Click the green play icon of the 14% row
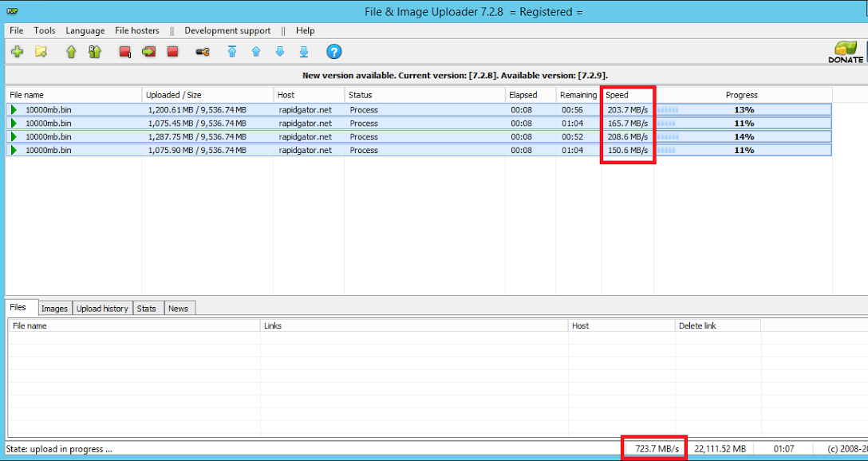The image size is (868, 461). (x=14, y=136)
